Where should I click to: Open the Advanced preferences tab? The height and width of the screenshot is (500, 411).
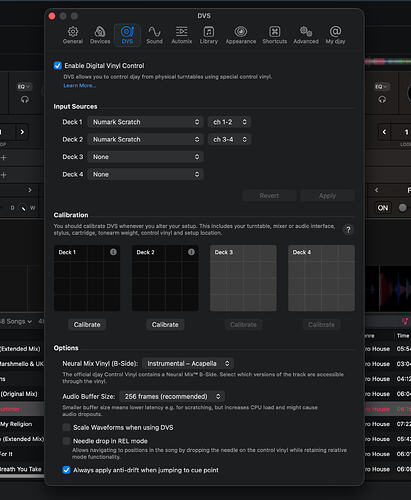(306, 35)
